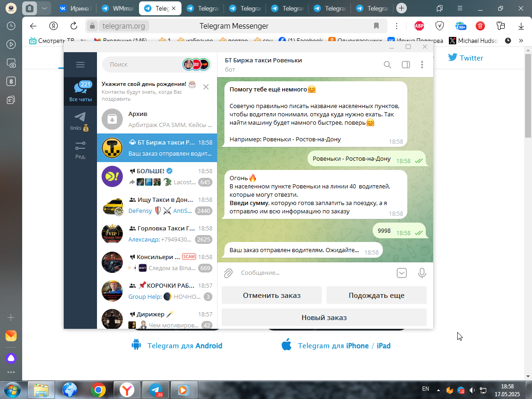Click the Новый заказ button
The image size is (532, 399).
(324, 318)
